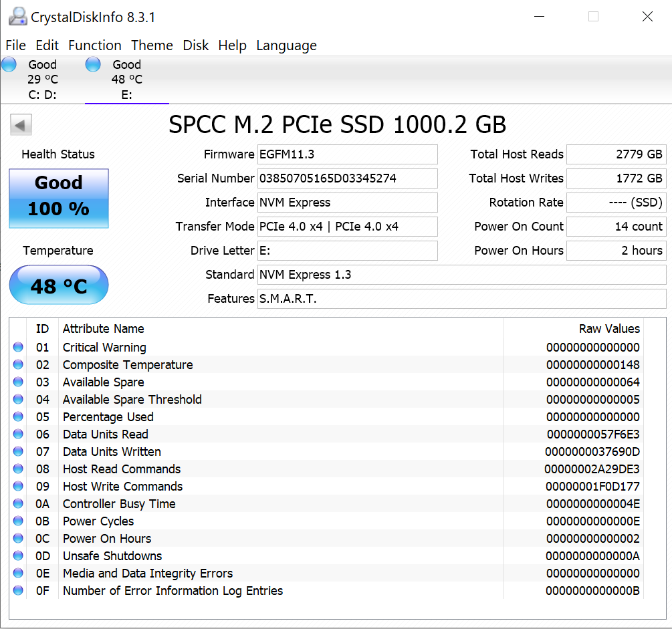Click the Raw Values column header

[608, 329]
